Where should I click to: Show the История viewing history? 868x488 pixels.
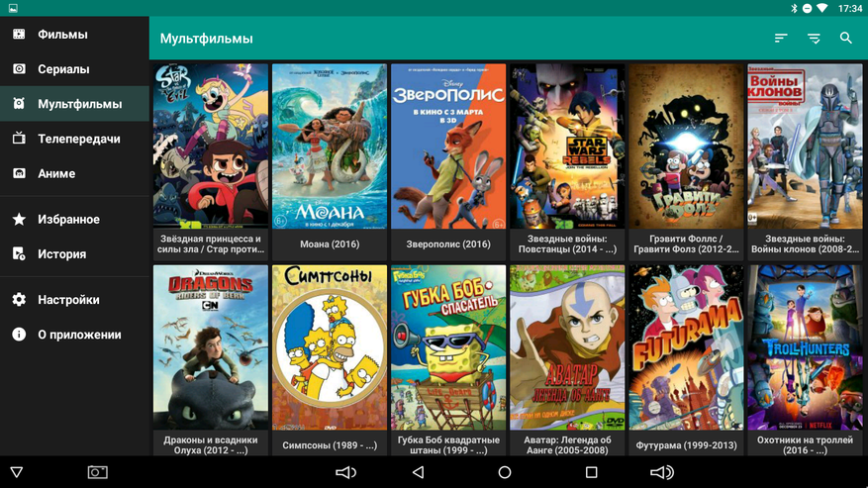pyautogui.click(x=75, y=253)
